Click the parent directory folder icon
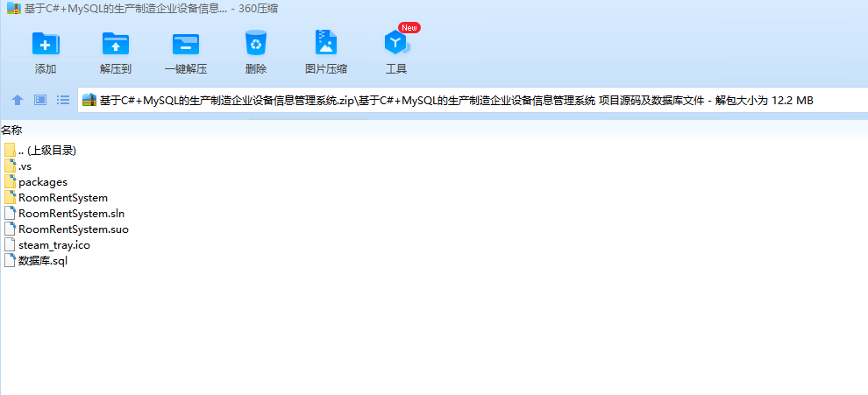The image size is (868, 395). coord(10,150)
